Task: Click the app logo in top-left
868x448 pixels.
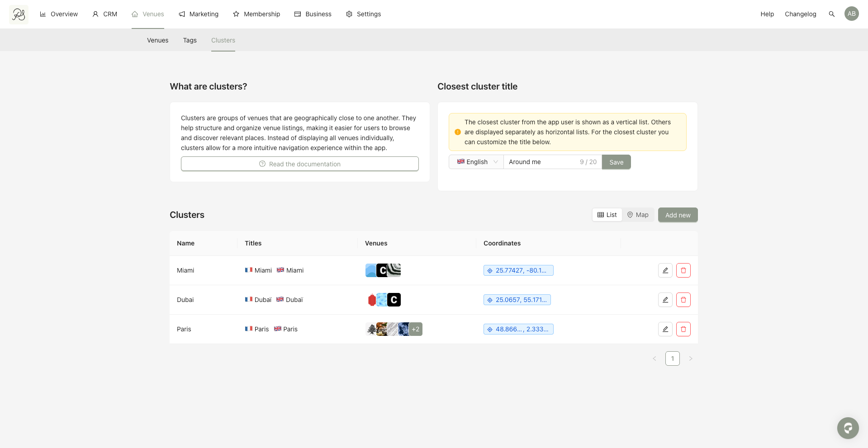Action: click(19, 14)
